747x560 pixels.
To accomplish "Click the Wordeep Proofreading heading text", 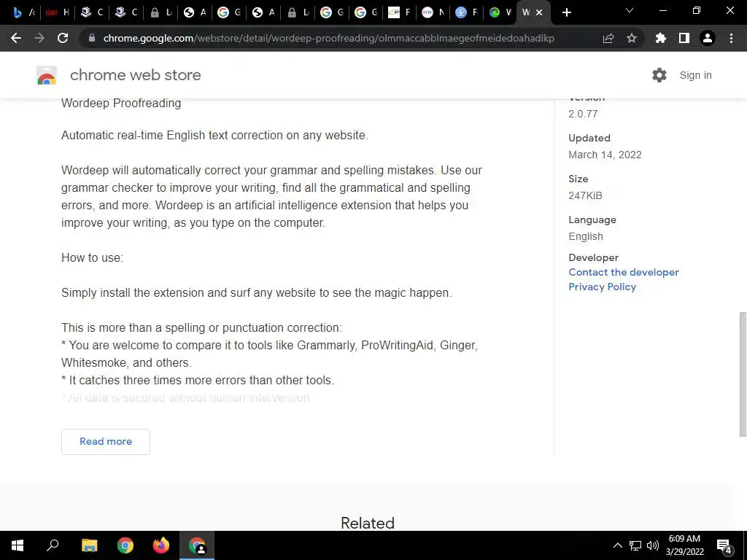I will [x=121, y=104].
